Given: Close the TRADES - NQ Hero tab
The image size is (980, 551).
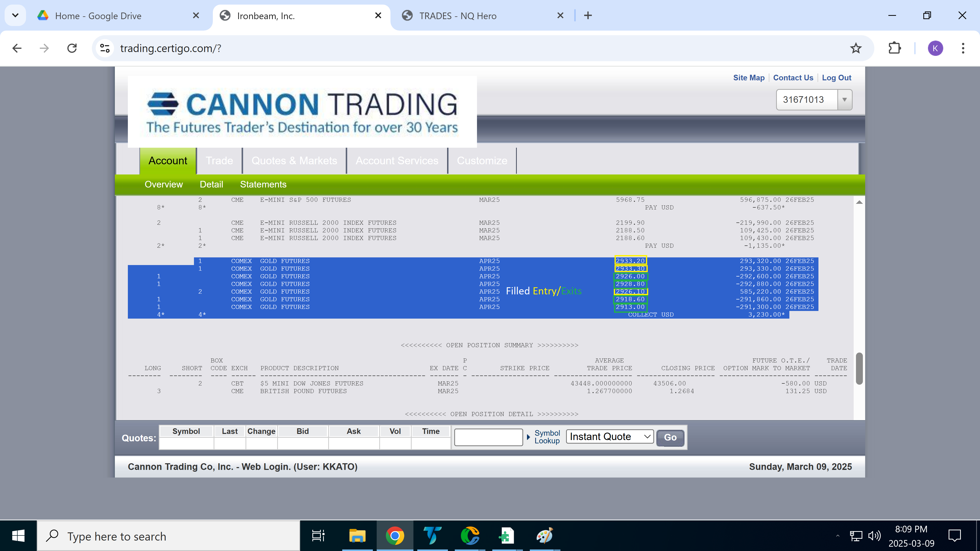Looking at the screenshot, I should [x=560, y=16].
